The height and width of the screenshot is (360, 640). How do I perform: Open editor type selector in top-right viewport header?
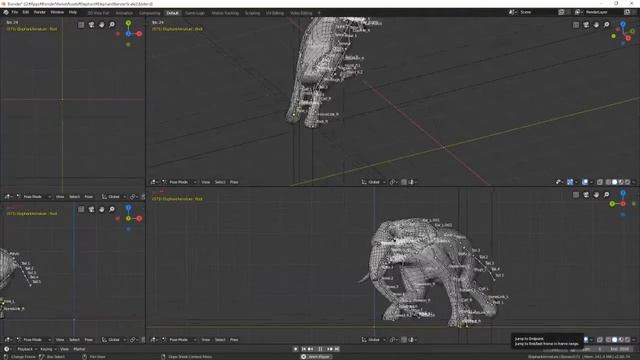154,182
